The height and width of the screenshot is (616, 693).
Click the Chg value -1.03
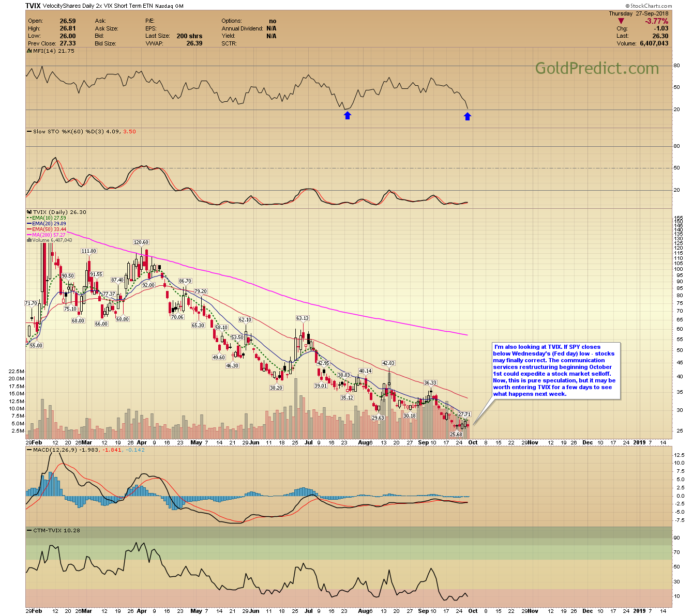click(661, 28)
